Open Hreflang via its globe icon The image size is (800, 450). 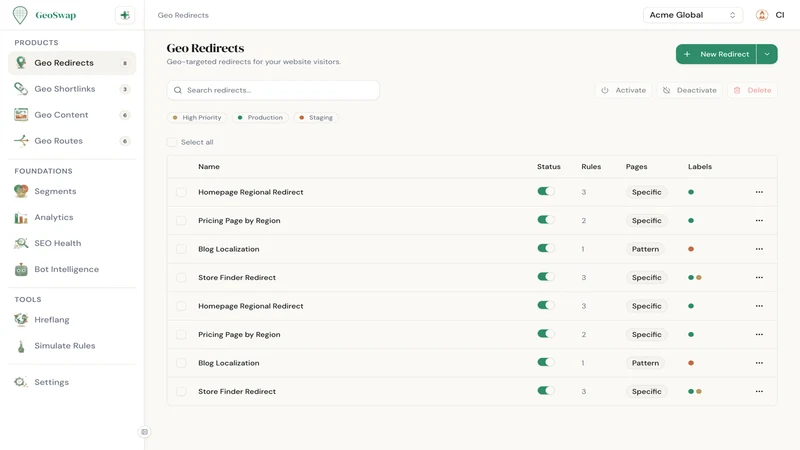point(21,320)
